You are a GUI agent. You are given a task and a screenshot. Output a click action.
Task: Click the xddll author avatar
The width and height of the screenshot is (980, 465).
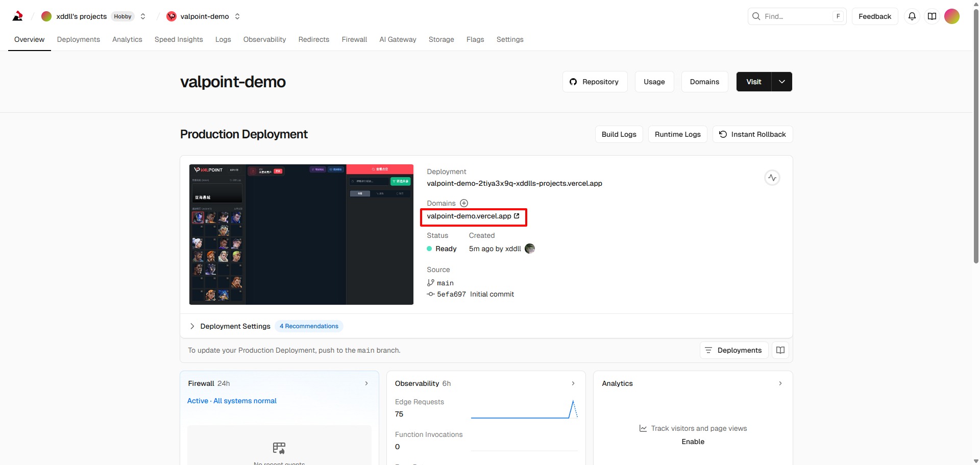[530, 249]
